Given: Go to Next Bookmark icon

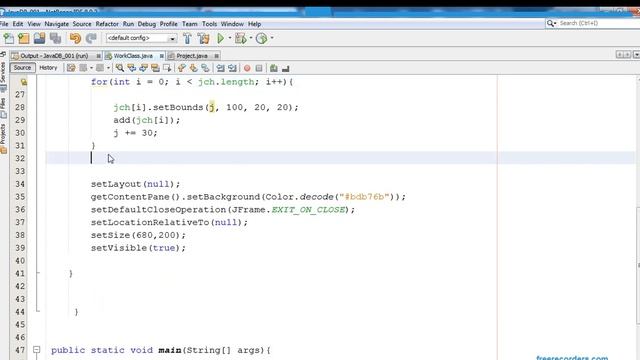Looking at the screenshot, I should coord(193,68).
